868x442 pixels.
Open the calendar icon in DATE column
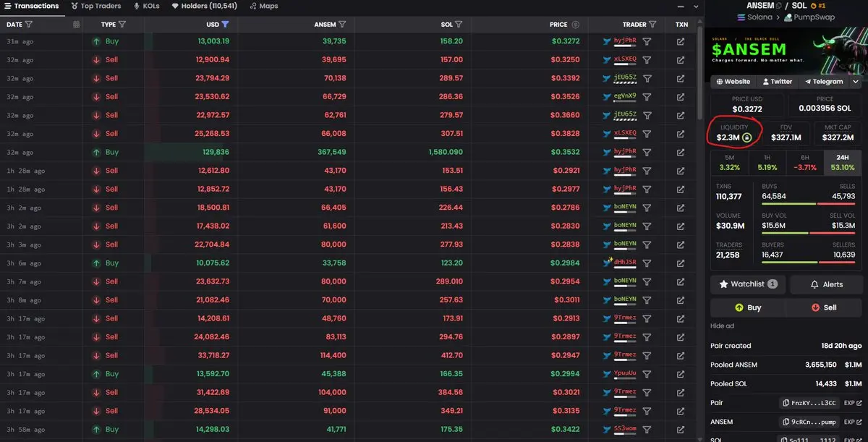[x=77, y=25]
